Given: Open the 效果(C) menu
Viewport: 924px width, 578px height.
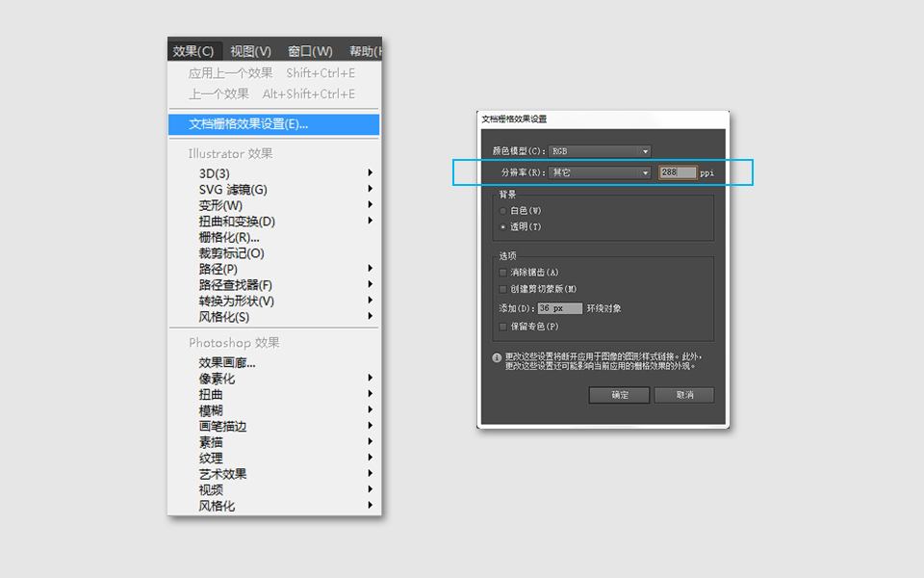Looking at the screenshot, I should pos(193,51).
